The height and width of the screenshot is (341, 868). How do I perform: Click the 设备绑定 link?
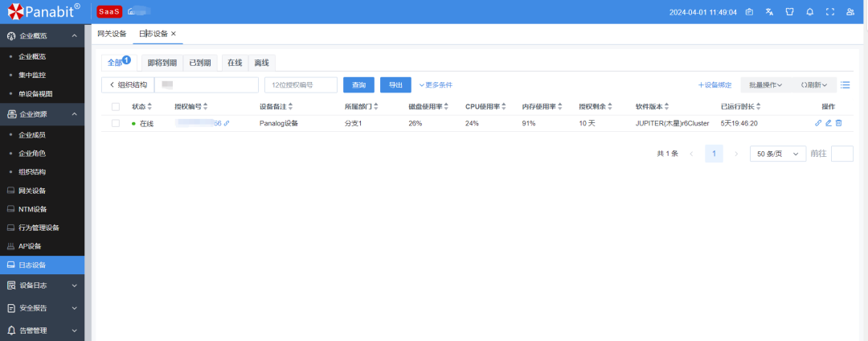tap(714, 85)
